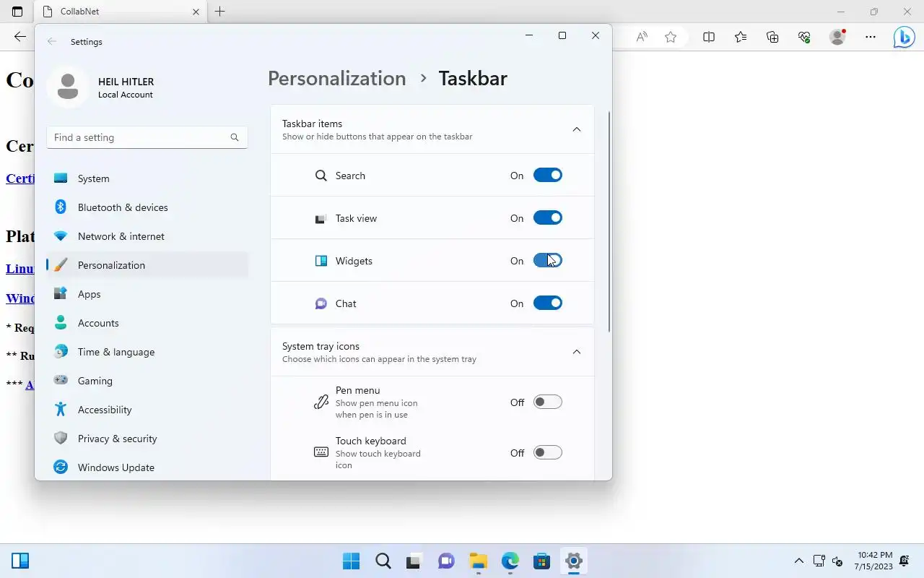Open the Windows Start button
Screen dimensions: 924x578
(352, 561)
